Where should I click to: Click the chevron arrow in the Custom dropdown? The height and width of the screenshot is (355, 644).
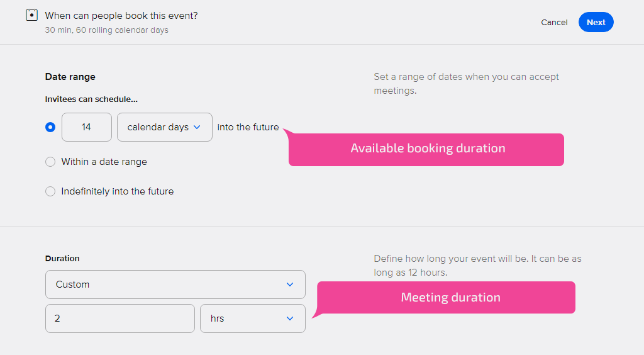pos(290,285)
